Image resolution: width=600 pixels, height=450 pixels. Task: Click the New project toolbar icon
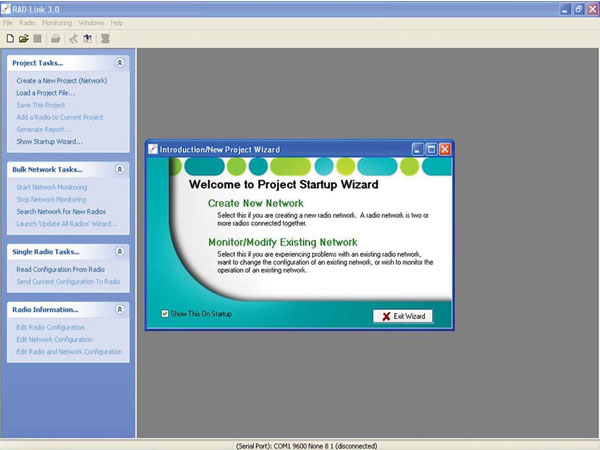click(x=10, y=39)
